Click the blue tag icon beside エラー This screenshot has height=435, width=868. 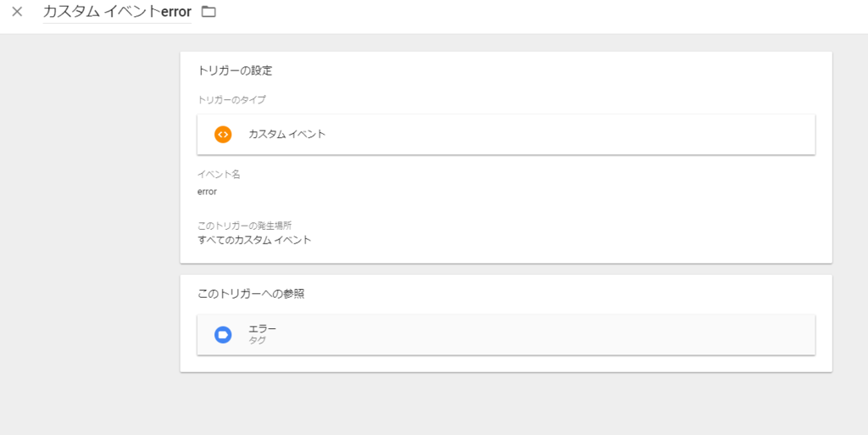[223, 335]
